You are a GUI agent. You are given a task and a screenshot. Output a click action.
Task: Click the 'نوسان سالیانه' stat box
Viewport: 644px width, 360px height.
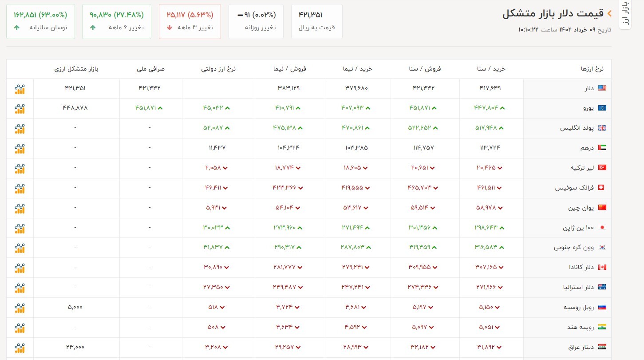tap(40, 21)
